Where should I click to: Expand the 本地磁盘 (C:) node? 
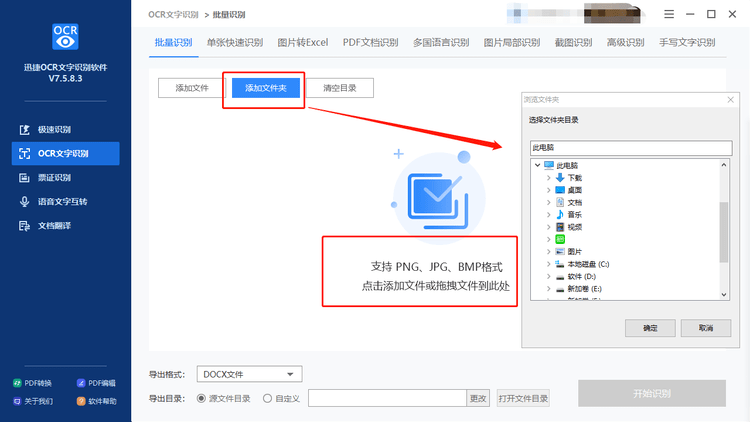pos(549,264)
